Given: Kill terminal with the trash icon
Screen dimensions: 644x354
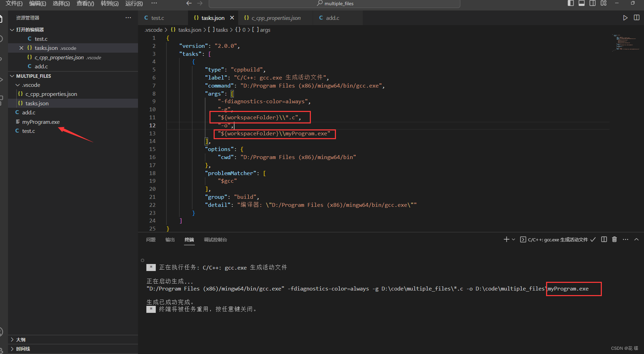Looking at the screenshot, I should coord(614,239).
